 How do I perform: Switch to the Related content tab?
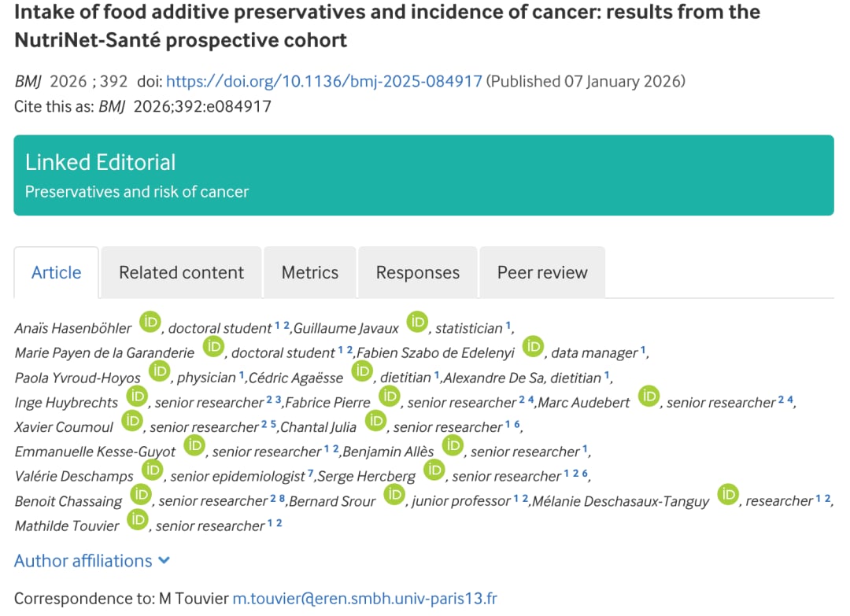181,273
